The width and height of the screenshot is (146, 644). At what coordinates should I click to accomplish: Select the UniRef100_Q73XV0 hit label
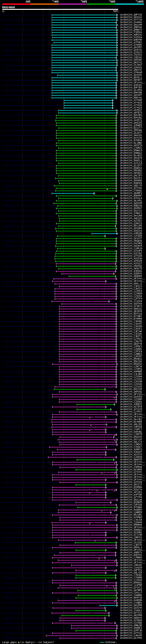131,472
